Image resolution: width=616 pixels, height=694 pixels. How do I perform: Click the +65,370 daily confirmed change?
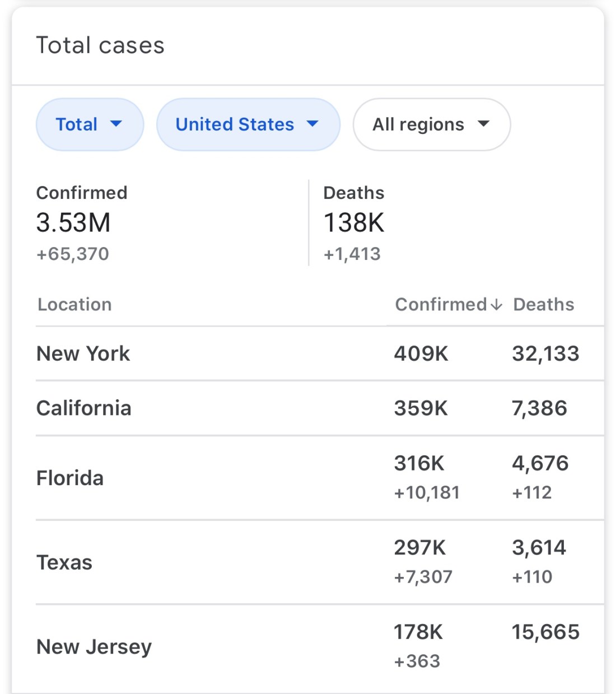[73, 254]
